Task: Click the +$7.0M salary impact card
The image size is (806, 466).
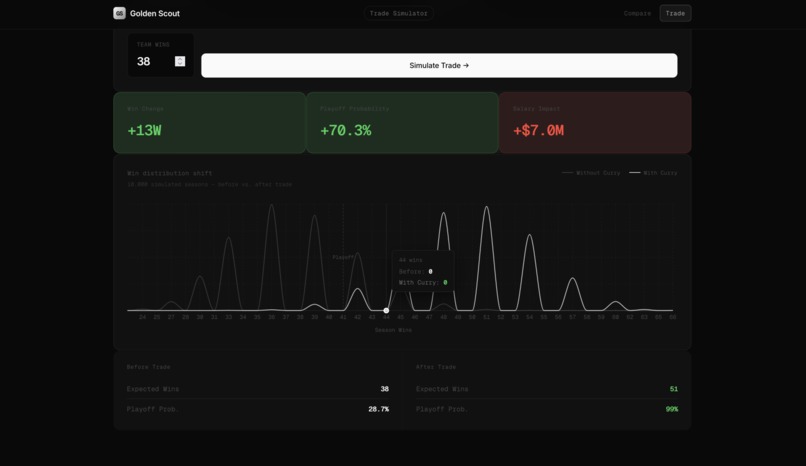Action: (595, 123)
